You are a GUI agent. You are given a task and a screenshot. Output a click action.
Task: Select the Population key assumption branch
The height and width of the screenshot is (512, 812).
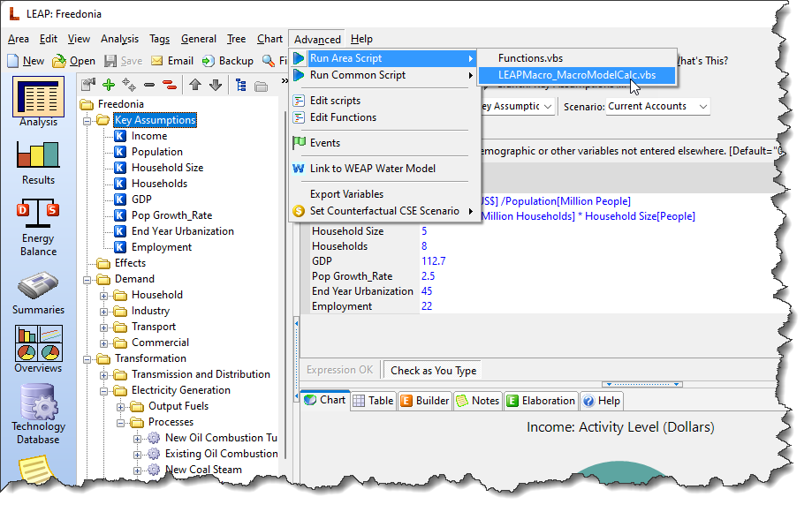pos(157,152)
